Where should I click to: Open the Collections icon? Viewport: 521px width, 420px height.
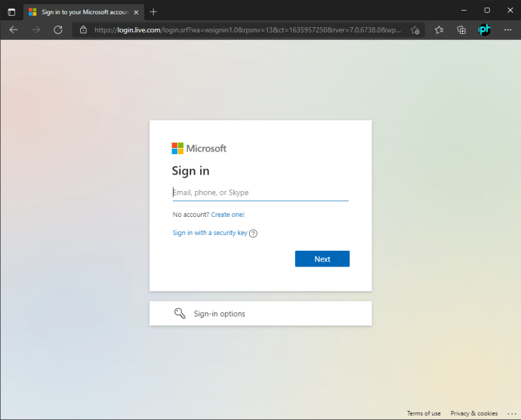point(461,30)
